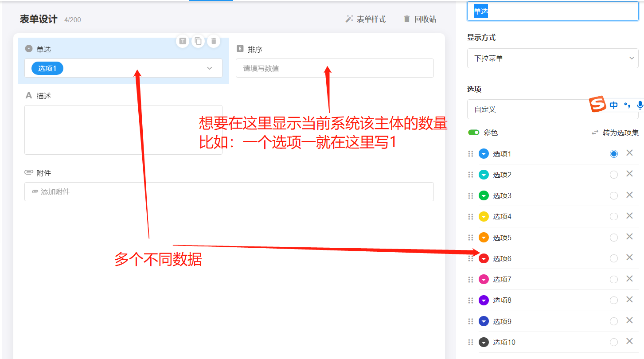This screenshot has width=644, height=359.
Task: Select the radio button for 选项4
Action: [x=613, y=216]
